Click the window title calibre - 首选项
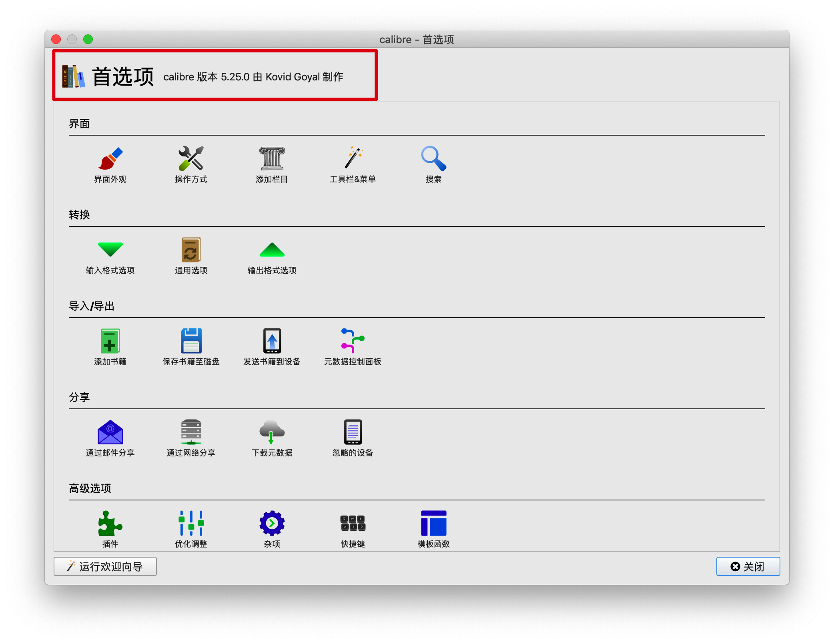Screen dimensions: 834x644 pyautogui.click(x=417, y=39)
